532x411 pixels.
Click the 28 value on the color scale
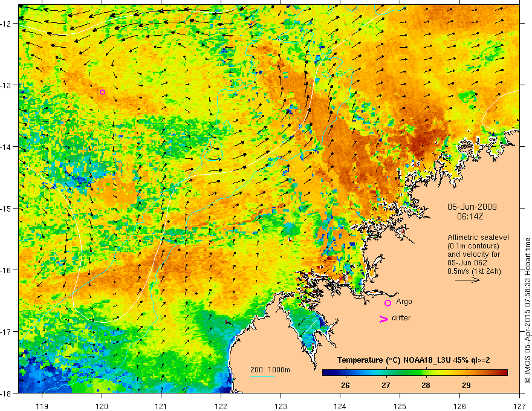[426, 385]
